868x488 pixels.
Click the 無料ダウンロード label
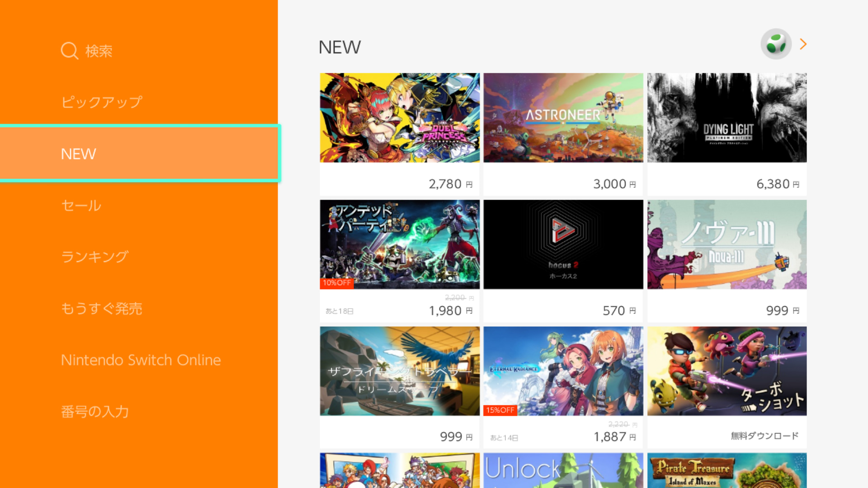click(765, 436)
